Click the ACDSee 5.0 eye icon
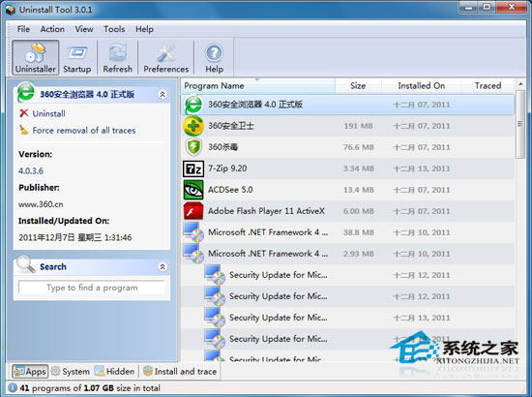Image resolution: width=532 pixels, height=397 pixels. pyautogui.click(x=193, y=190)
